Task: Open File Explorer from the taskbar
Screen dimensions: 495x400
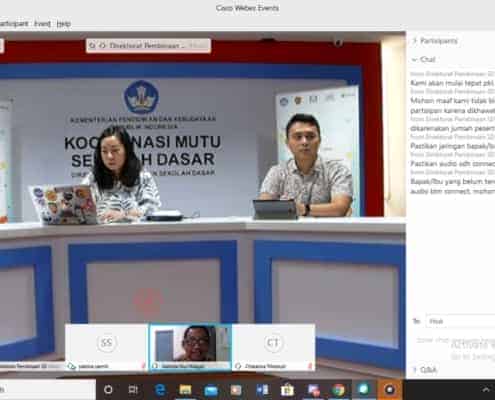Action: pyautogui.click(x=185, y=390)
